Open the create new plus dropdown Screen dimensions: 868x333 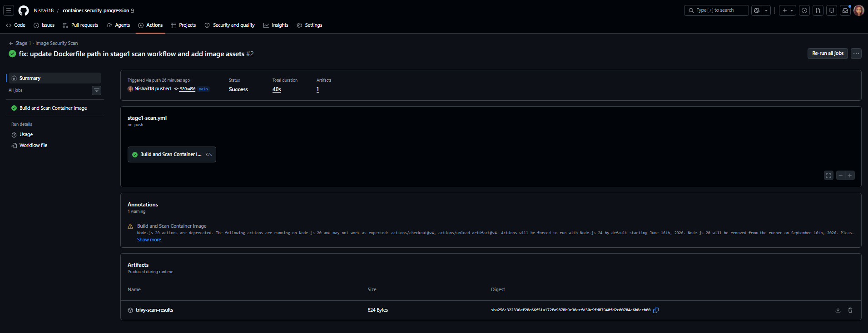pyautogui.click(x=788, y=10)
